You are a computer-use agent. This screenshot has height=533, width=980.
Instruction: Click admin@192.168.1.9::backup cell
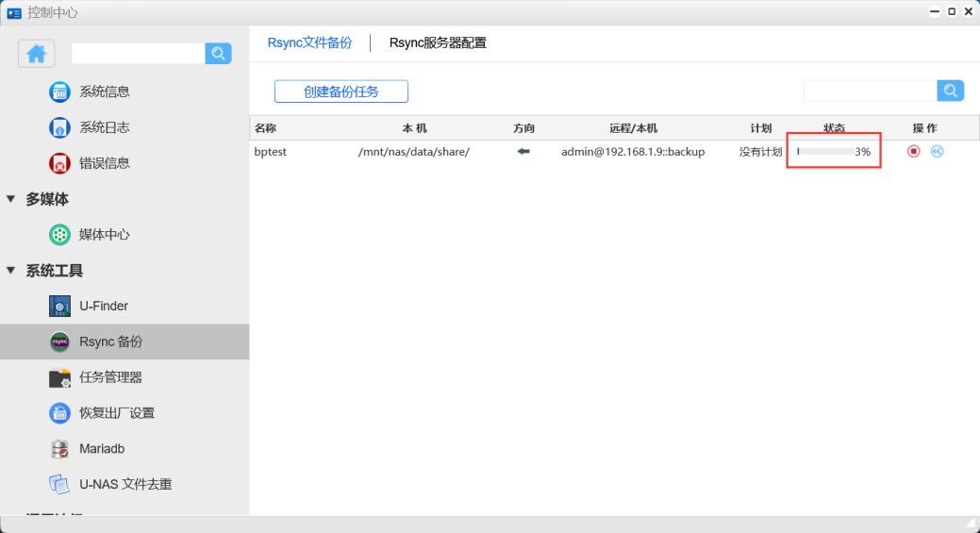point(633,152)
